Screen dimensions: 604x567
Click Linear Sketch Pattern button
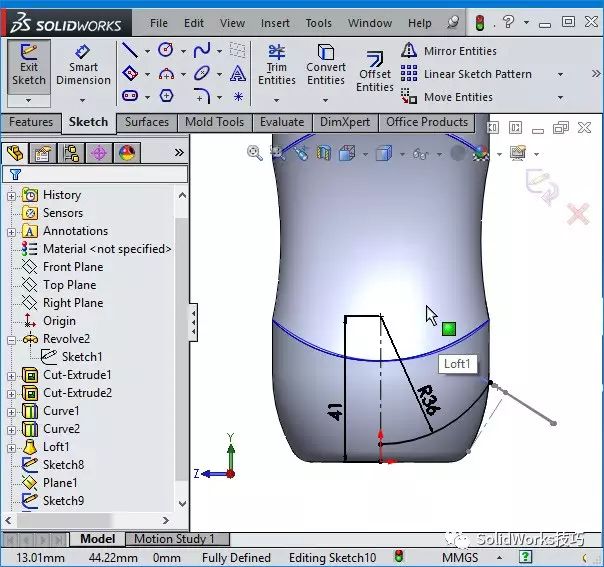pos(466,74)
